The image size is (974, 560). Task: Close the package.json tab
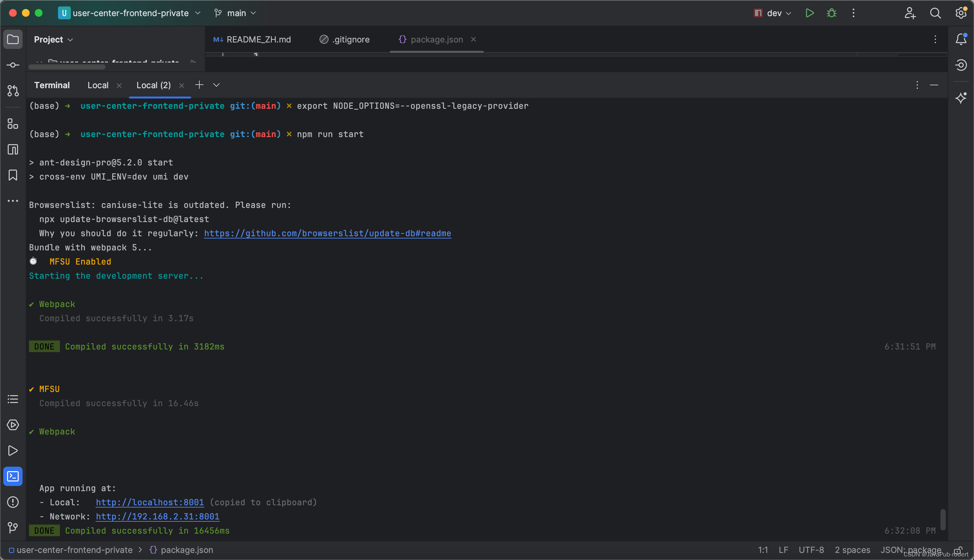point(473,40)
